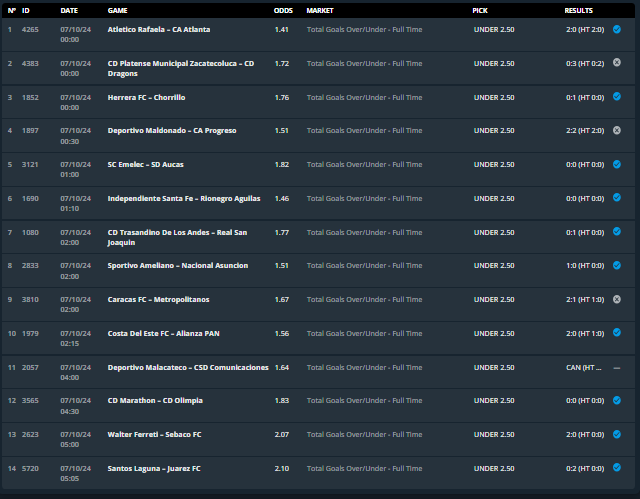
Task: Select game Deportivo Maldonado – CA Progreso
Action: tap(172, 131)
